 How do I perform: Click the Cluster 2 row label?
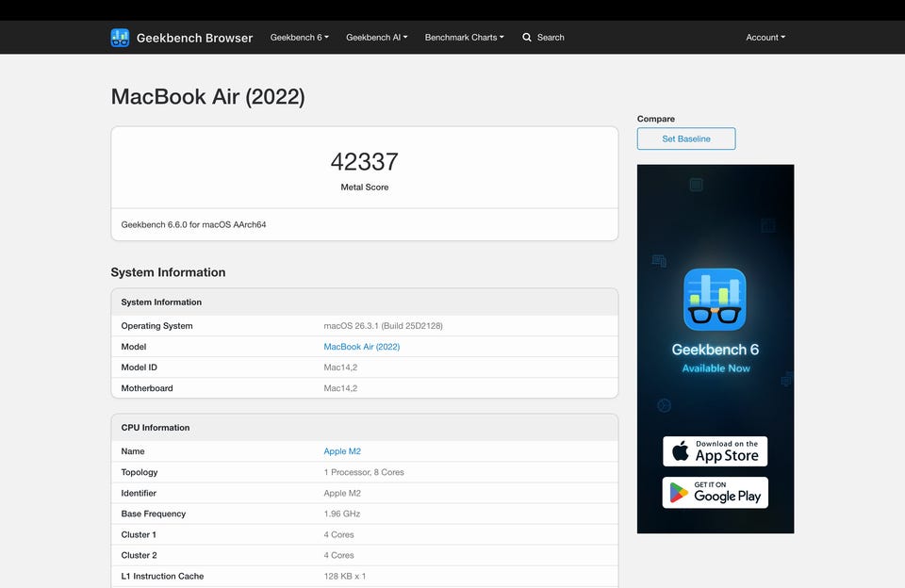pos(140,555)
